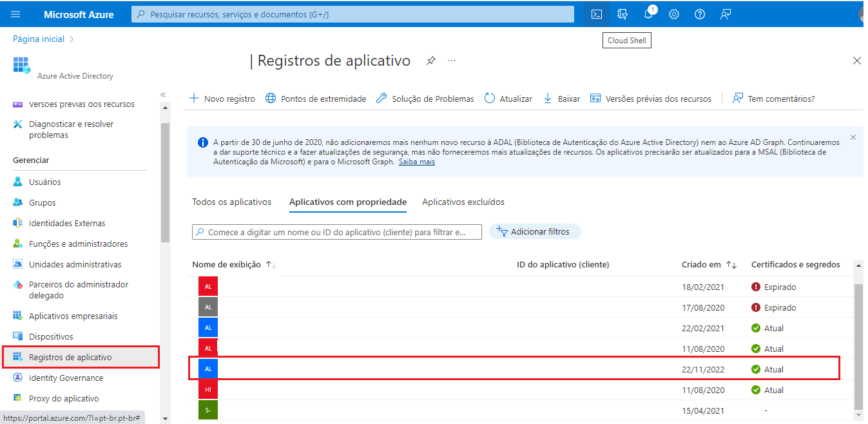Select Aplicativos com propriedade tab
Screen dimensions: 868x424
tap(348, 202)
